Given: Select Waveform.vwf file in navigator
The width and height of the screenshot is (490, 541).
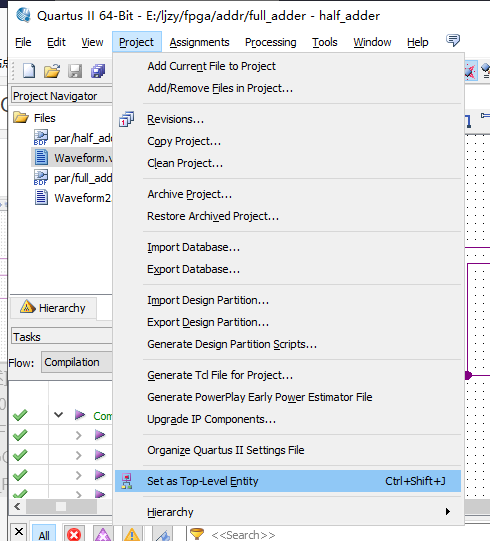Looking at the screenshot, I should 72,158.
